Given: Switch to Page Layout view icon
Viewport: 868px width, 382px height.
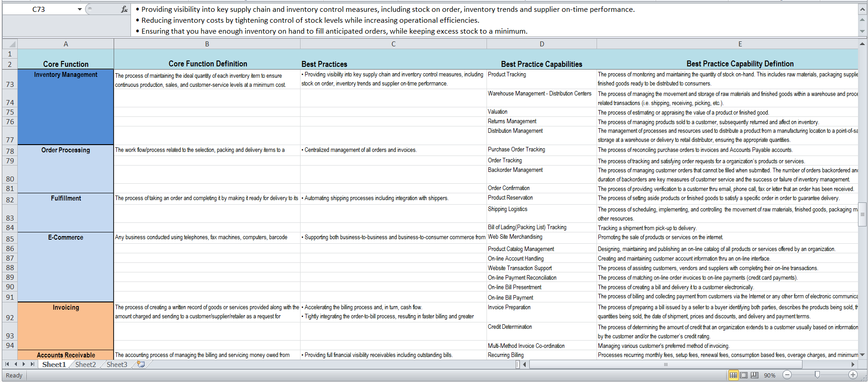Looking at the screenshot, I should click(x=744, y=375).
